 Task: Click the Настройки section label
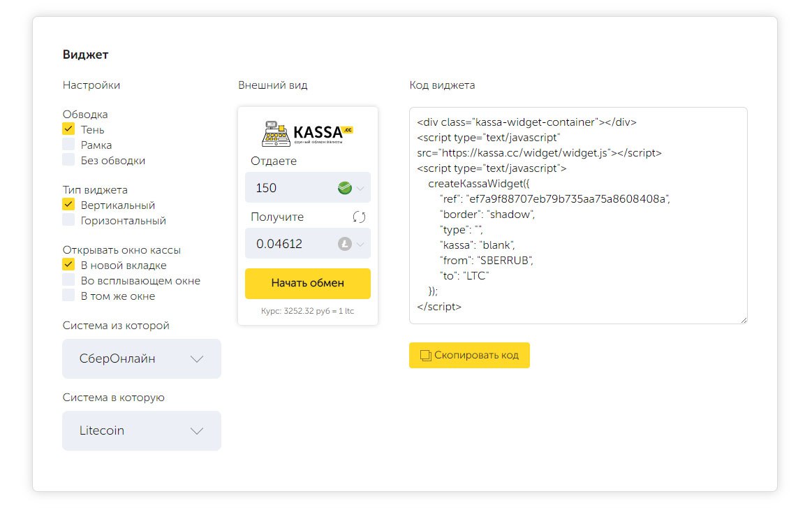point(91,85)
